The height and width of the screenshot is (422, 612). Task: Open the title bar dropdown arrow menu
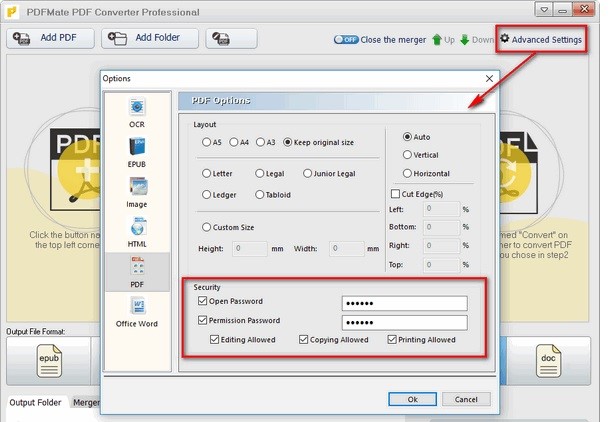(x=544, y=10)
